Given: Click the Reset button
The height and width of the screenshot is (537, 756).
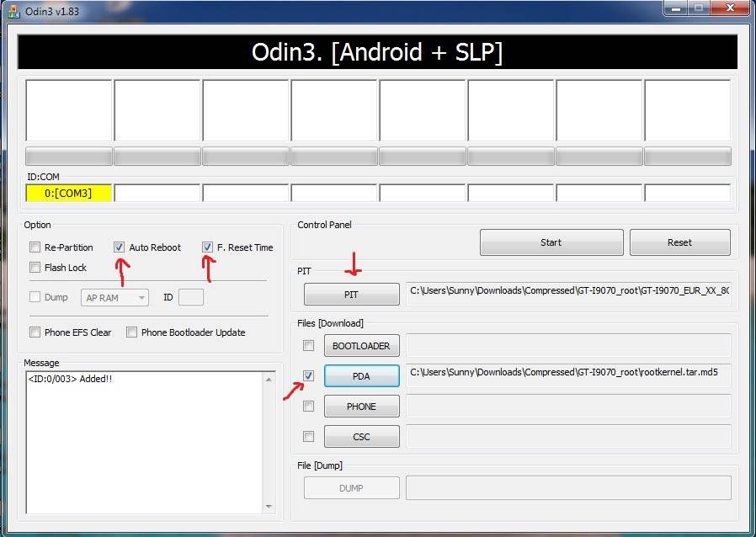Looking at the screenshot, I should point(680,242).
